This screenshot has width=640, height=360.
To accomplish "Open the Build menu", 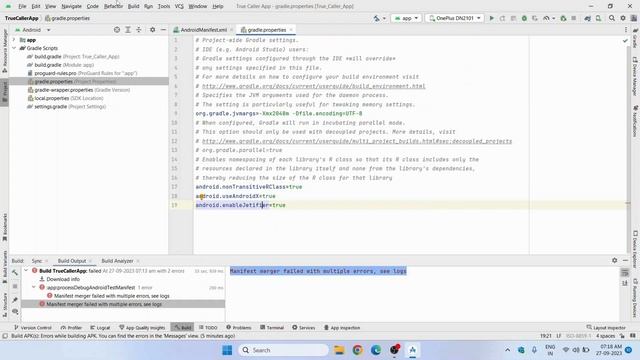I will (x=133, y=6).
